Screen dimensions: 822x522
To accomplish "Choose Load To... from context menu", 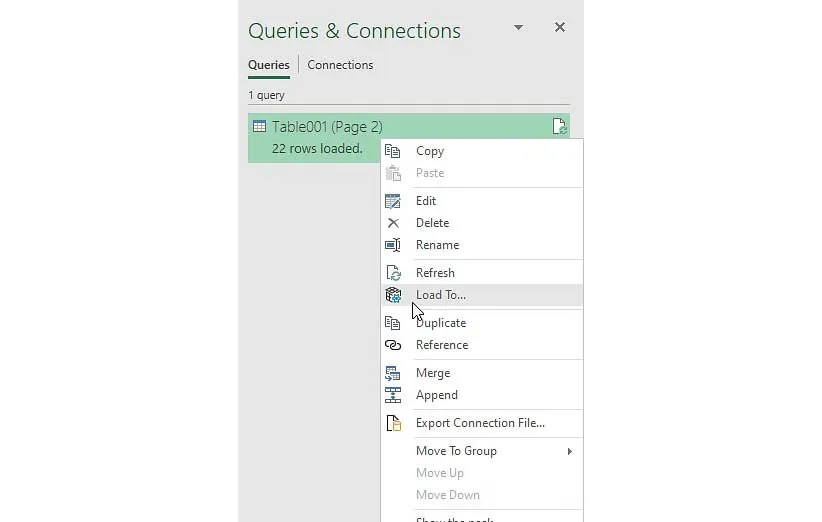I will [x=441, y=295].
